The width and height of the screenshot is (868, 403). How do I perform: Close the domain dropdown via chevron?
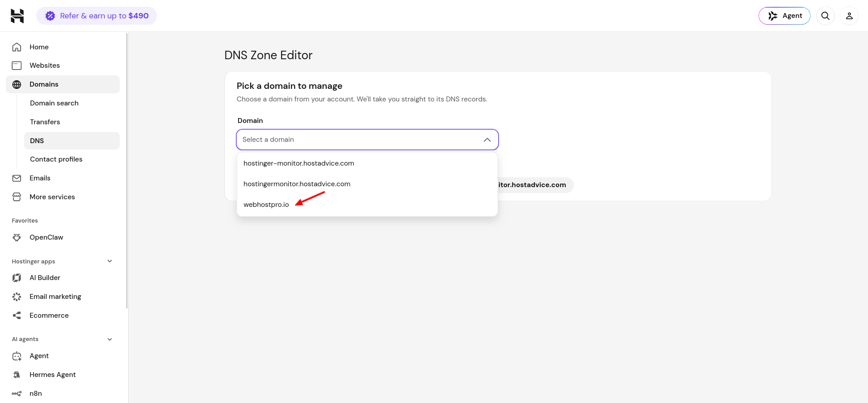click(487, 140)
